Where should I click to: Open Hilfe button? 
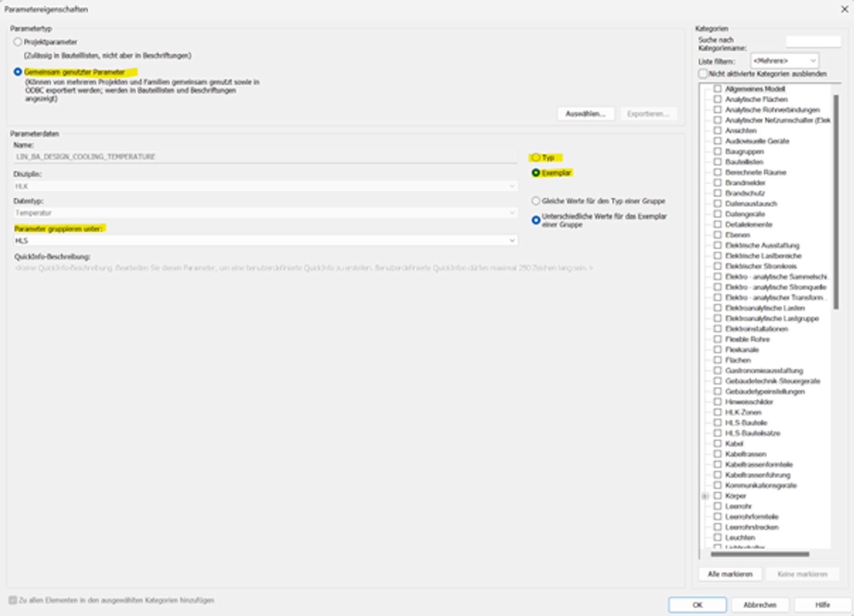tap(822, 605)
